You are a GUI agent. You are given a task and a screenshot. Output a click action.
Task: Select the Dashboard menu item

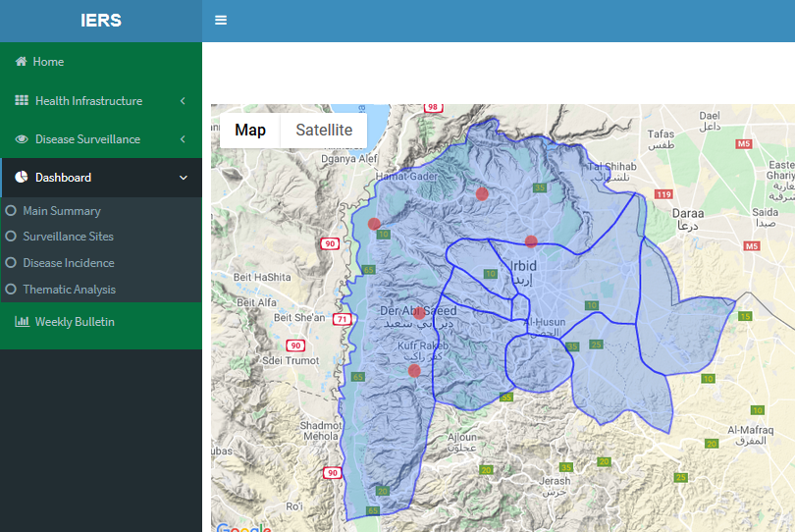(101, 178)
